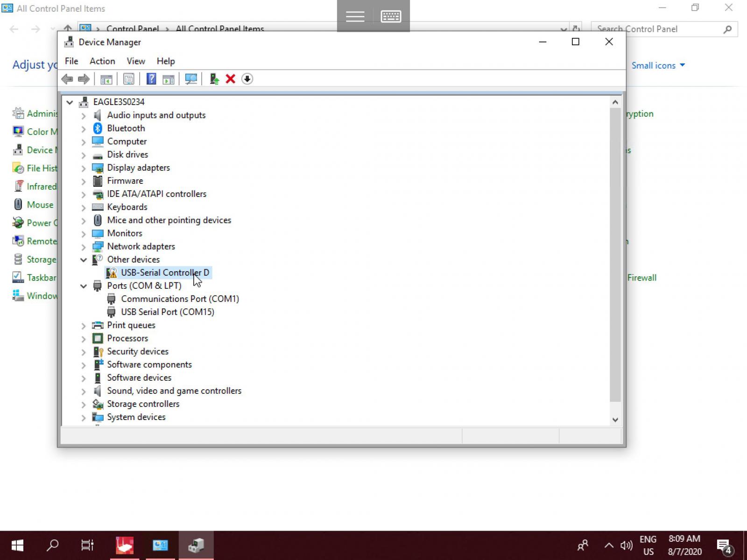747x560 pixels.
Task: Select the IDE ATA/ATAPI controllers label
Action: point(156,194)
